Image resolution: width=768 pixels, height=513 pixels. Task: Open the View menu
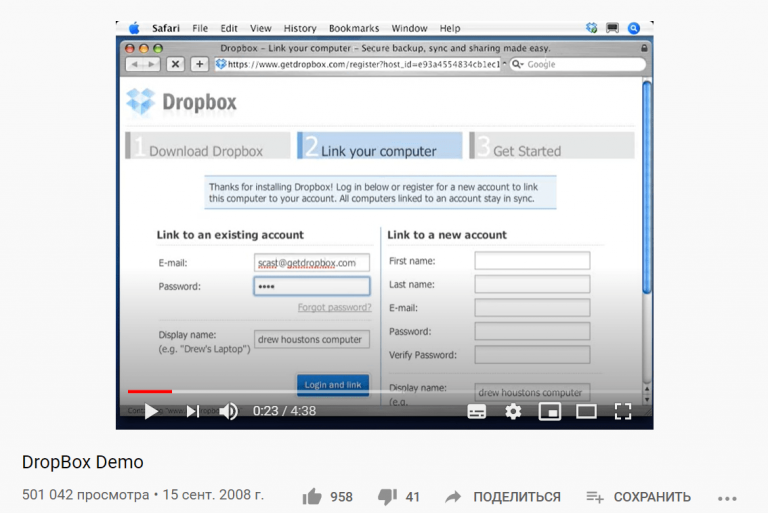coord(261,28)
